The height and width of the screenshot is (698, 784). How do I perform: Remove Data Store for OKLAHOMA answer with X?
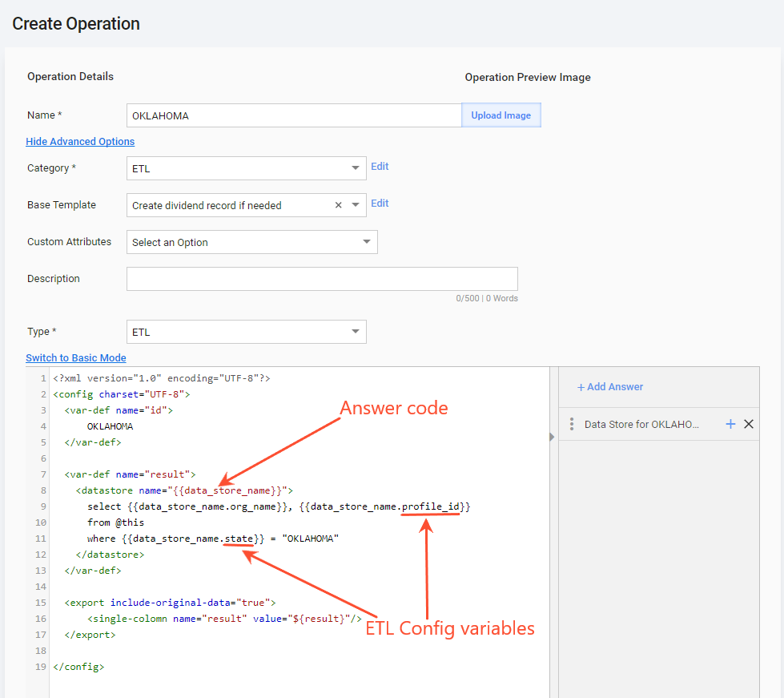(x=749, y=424)
